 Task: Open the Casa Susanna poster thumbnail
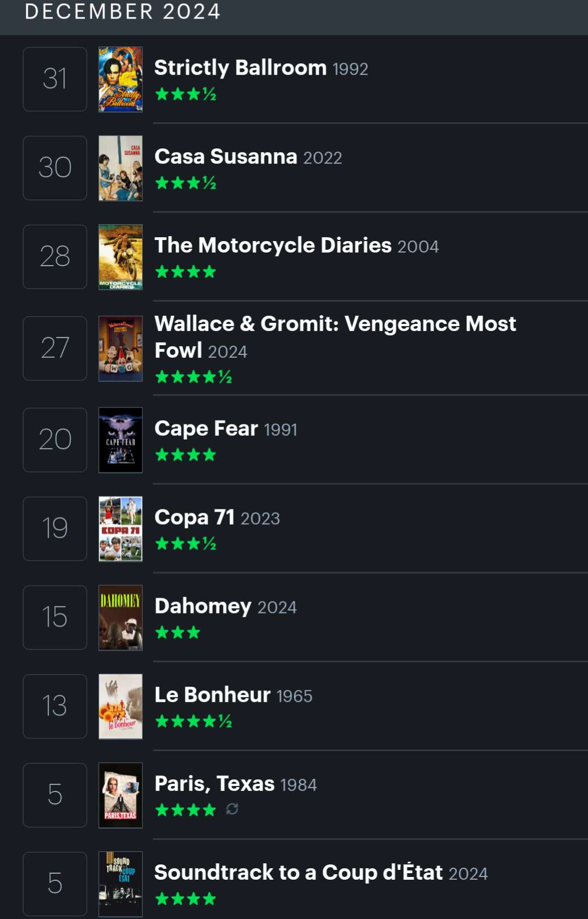point(120,168)
